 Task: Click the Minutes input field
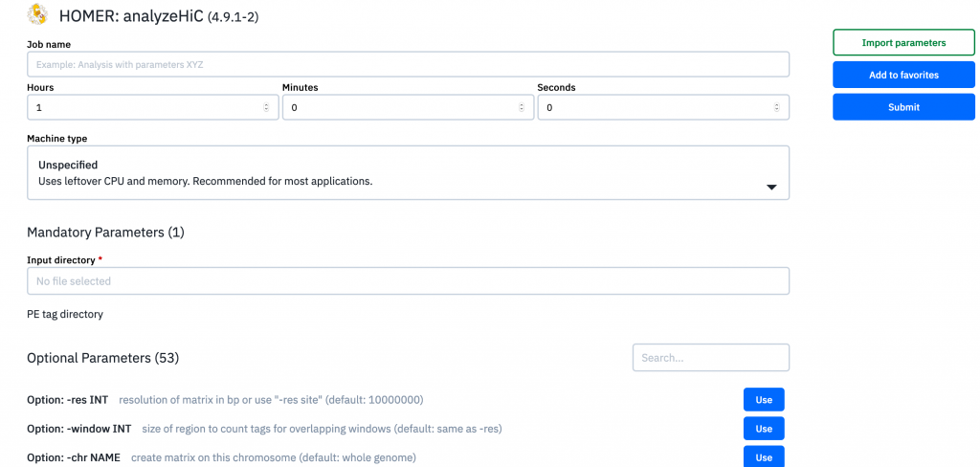point(408,107)
